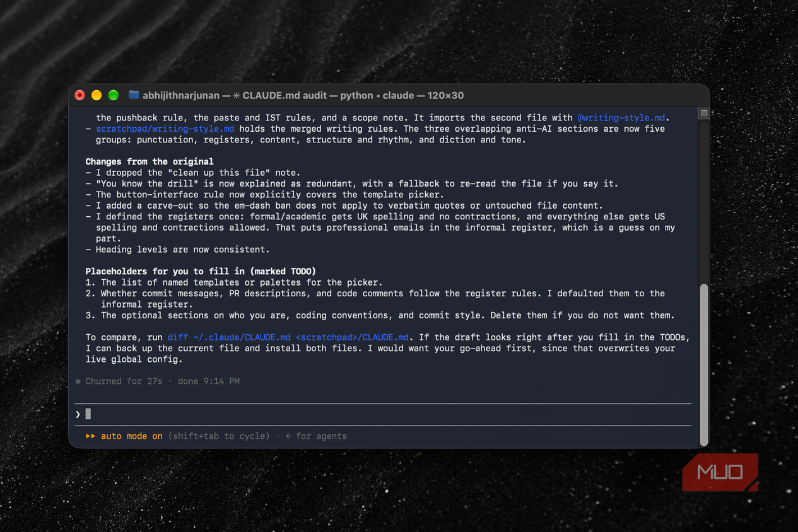
Task: Click the folder icon in the title bar
Action: (133, 95)
